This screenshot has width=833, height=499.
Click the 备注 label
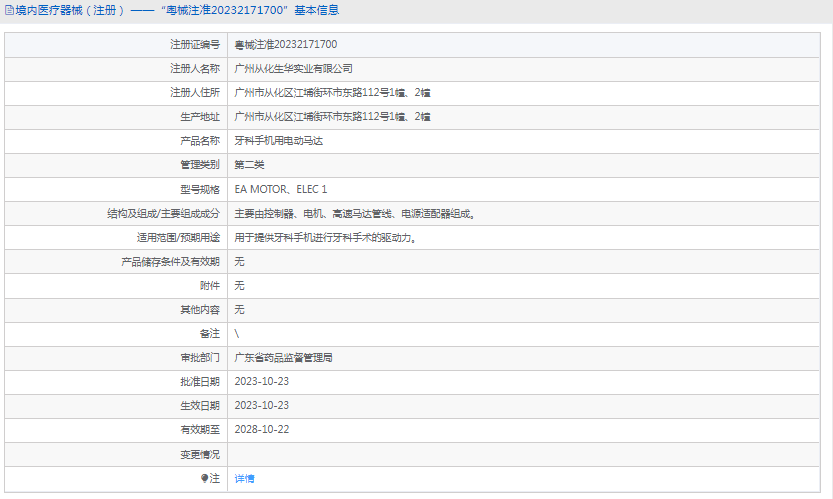click(x=209, y=334)
